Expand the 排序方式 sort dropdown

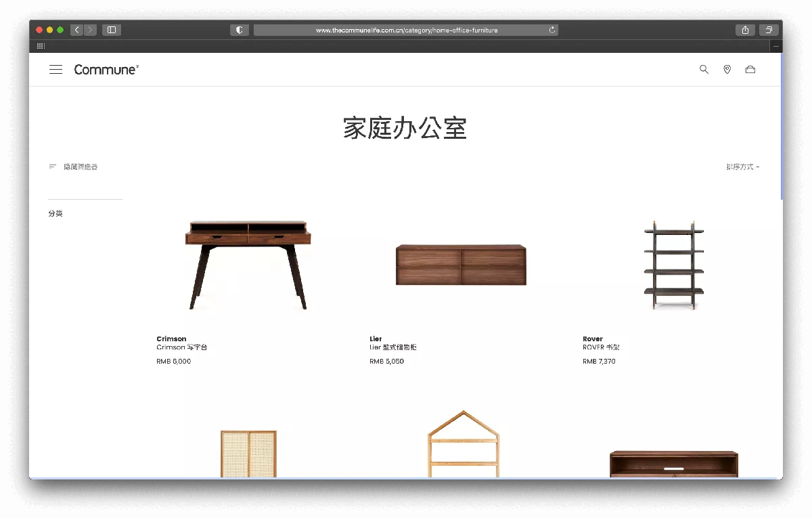click(x=742, y=167)
